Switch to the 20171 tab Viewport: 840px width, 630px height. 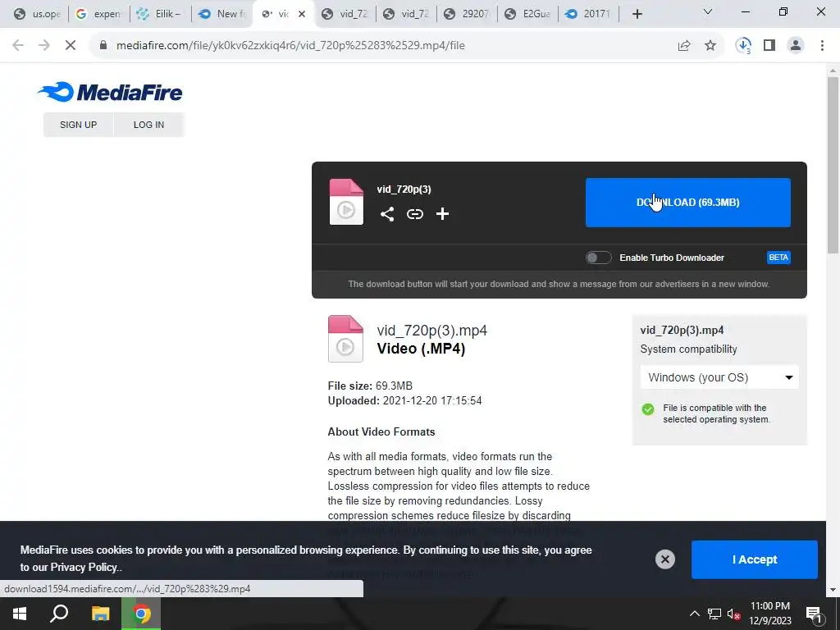click(588, 14)
